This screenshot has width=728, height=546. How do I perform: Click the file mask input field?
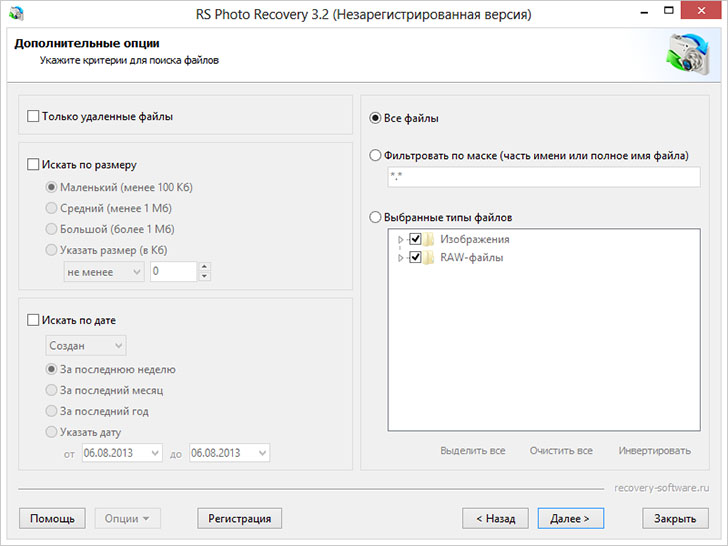click(544, 177)
